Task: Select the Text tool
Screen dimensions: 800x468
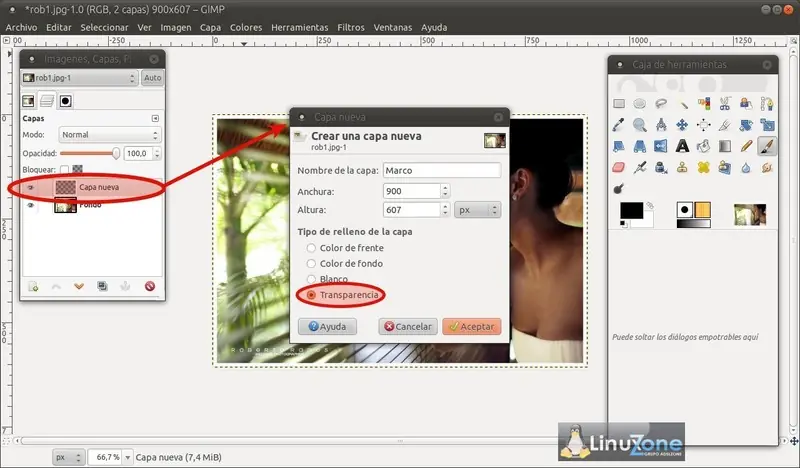Action: (683, 146)
